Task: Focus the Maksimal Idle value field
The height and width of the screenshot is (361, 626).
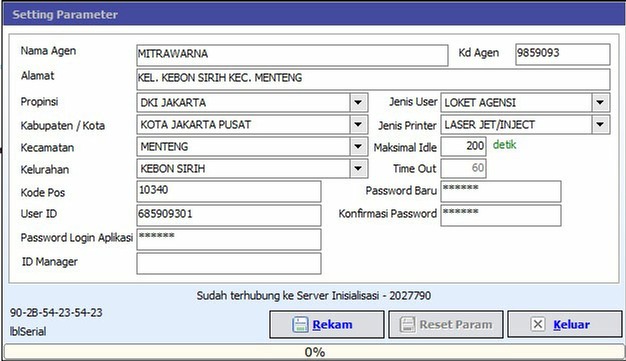Action: (x=463, y=146)
